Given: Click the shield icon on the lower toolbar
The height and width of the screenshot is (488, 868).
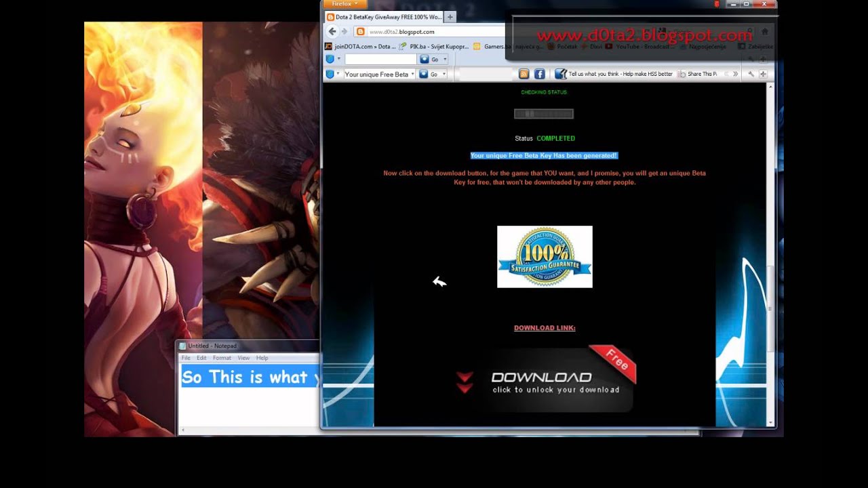Looking at the screenshot, I should tap(330, 74).
